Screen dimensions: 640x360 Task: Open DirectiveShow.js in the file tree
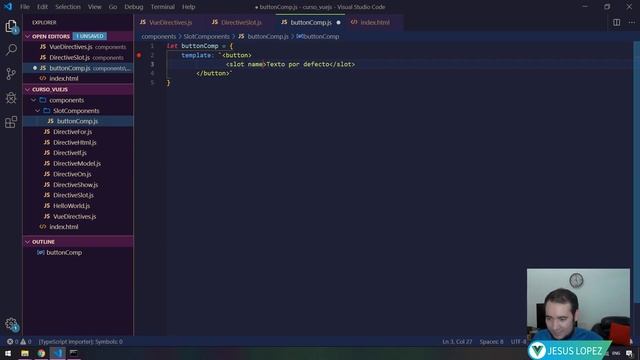(x=78, y=185)
